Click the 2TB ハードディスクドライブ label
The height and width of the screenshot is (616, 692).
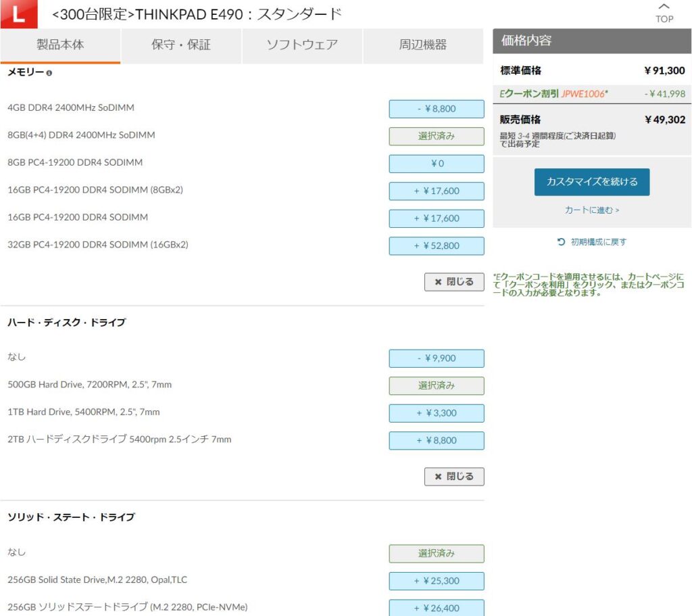[119, 440]
